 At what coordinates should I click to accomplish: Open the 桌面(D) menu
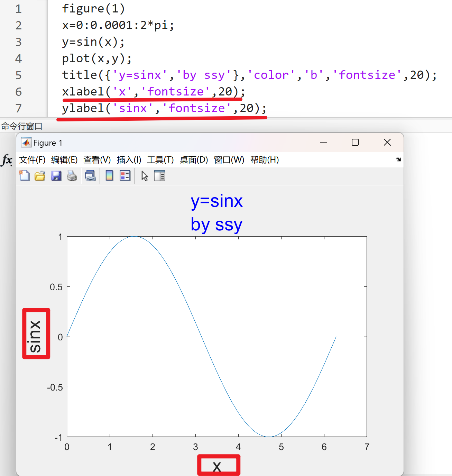[x=194, y=160]
